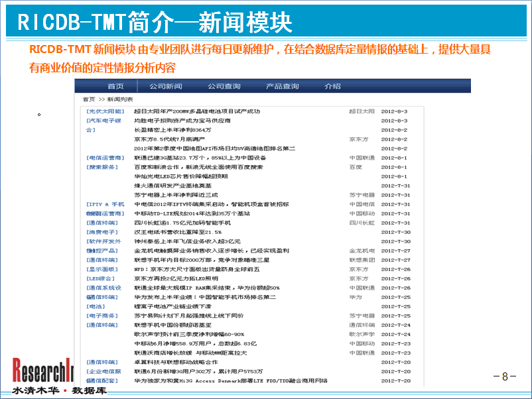The image size is (532, 399).
Task: Open news 神州泰岳上半年飞信业务收入超3亿元
Action: (x=187, y=241)
